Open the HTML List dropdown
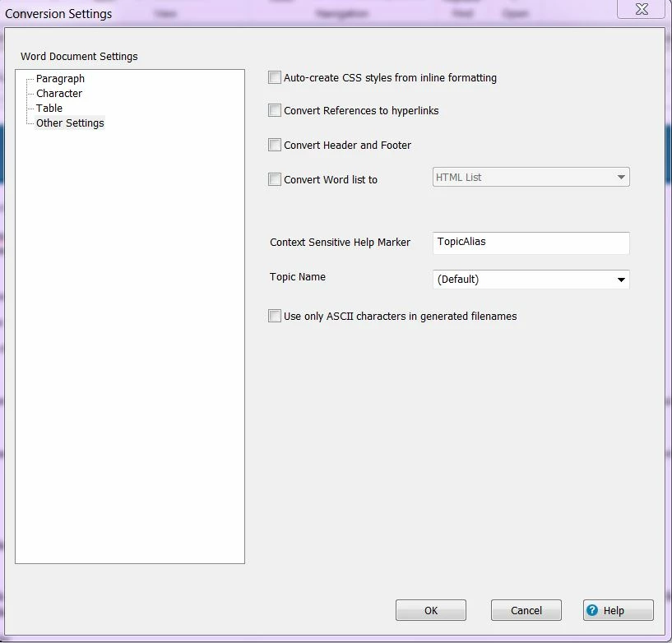This screenshot has height=643, width=672. pyautogui.click(x=531, y=177)
